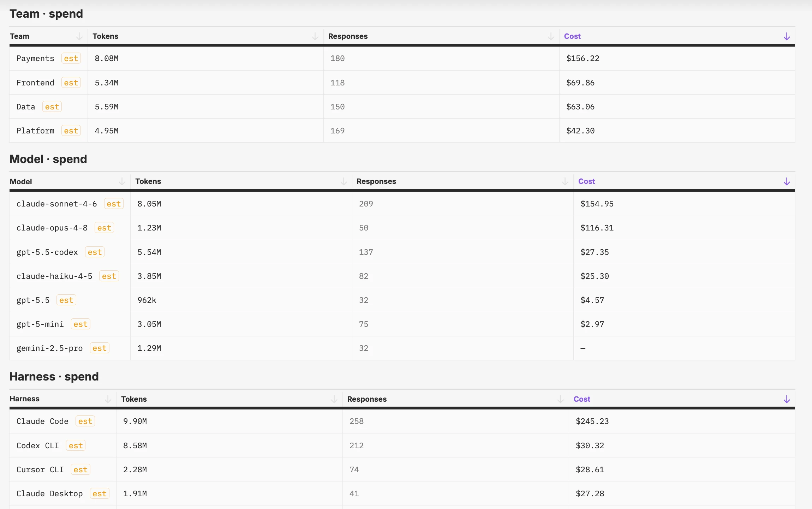This screenshot has height=509, width=812.
Task: Select the claude-haiku-4-5 model name
Action: coord(54,276)
